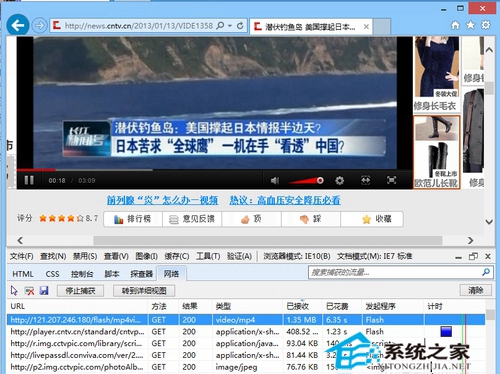Pause the video playback
The image size is (500, 374).
29,180
